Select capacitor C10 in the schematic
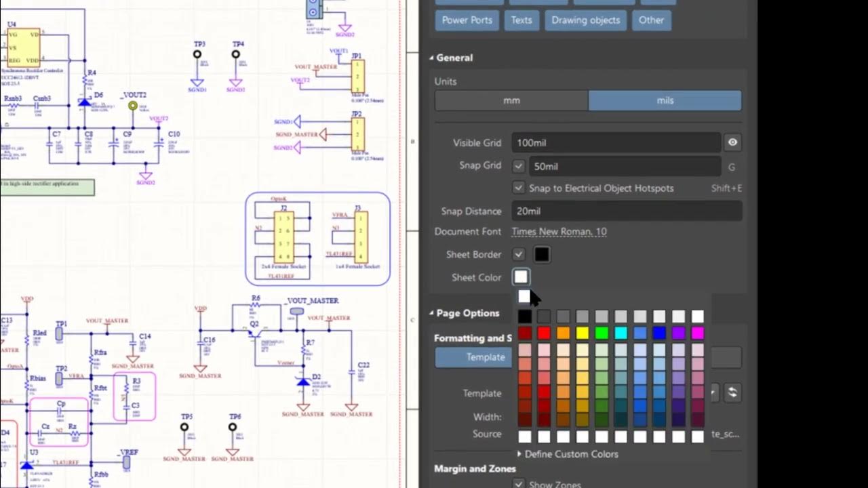This screenshot has height=488, width=868. pos(159,144)
